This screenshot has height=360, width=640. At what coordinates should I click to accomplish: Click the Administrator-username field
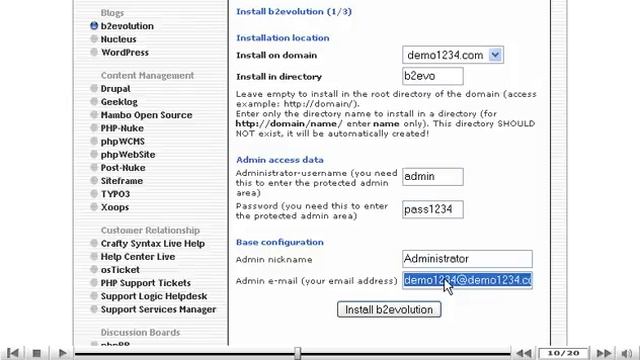433,177
